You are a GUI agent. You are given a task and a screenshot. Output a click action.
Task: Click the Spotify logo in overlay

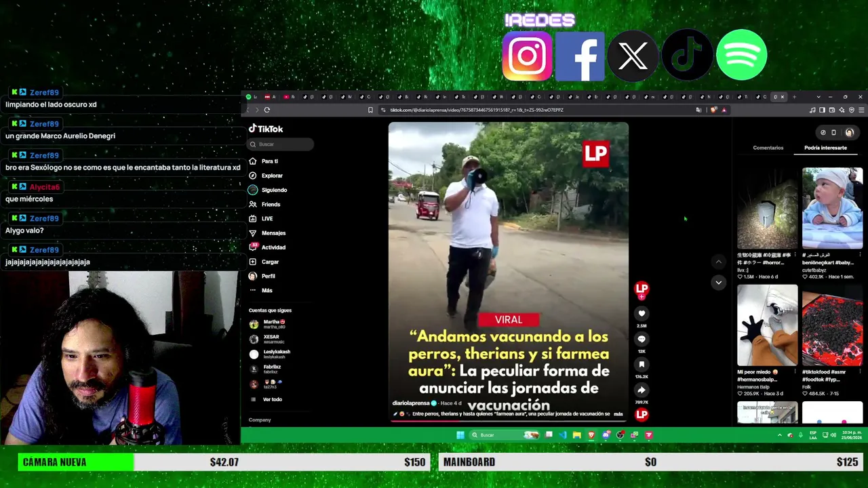click(x=741, y=55)
